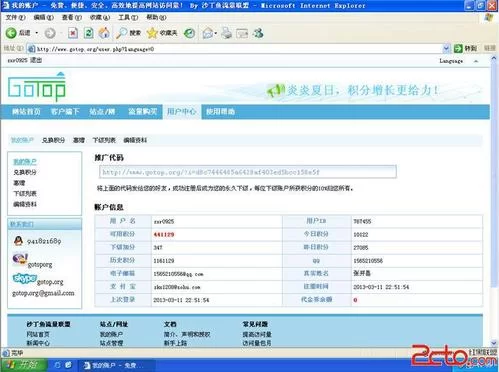Click the Messenger people icon

pos(258,33)
